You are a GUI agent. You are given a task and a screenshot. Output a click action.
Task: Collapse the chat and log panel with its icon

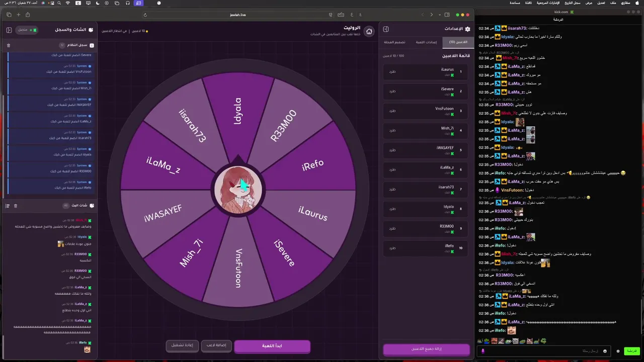9,30
